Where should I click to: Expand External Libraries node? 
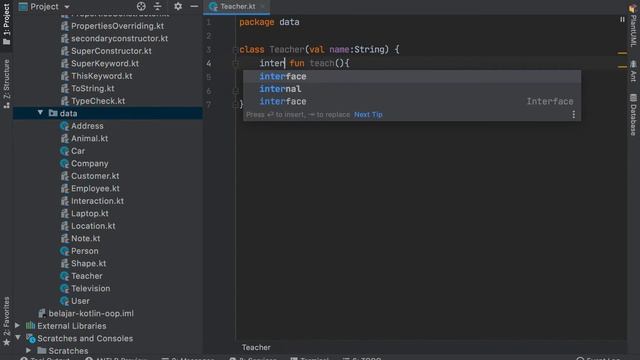18,326
